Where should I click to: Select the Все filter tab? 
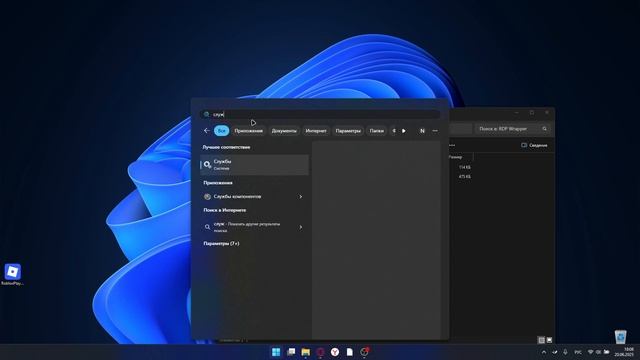221,131
